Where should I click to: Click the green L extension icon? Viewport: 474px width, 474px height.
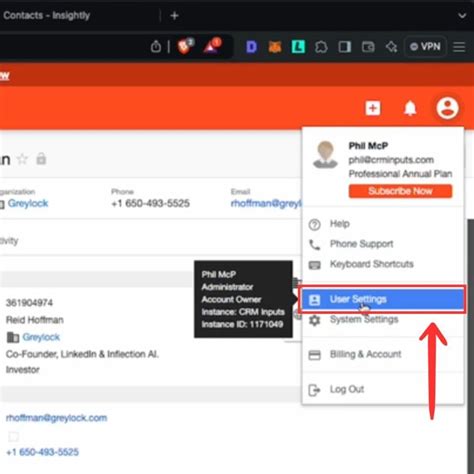pos(298,47)
